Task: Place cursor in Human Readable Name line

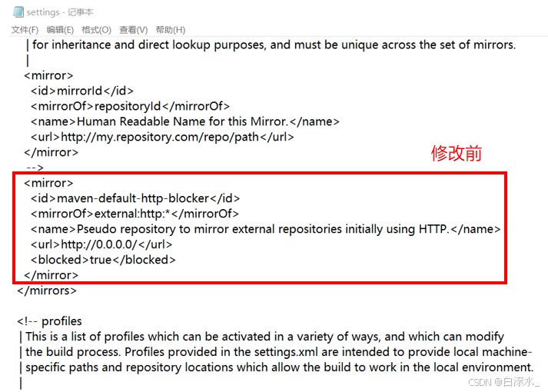Action: [184, 121]
